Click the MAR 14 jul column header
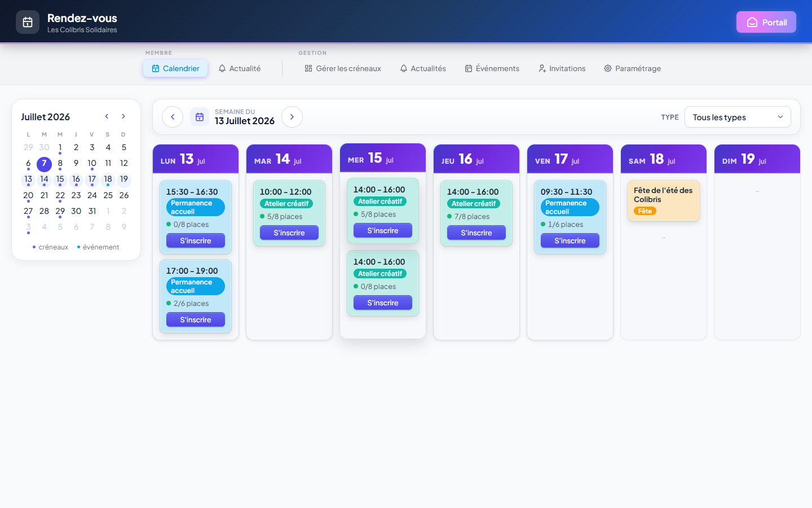 click(289, 159)
